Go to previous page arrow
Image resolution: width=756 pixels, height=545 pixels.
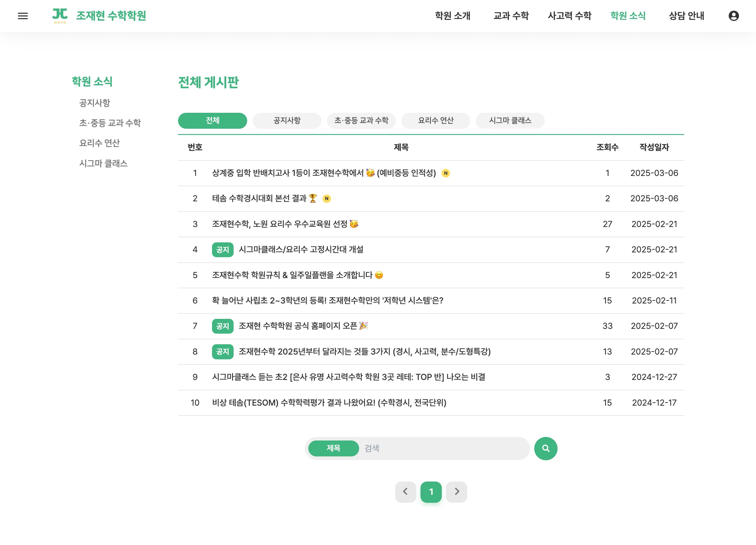[x=405, y=492]
